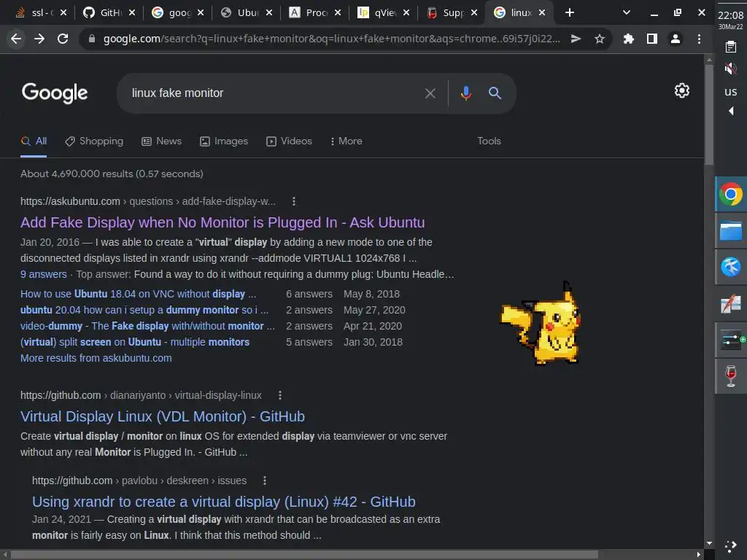
Task: Start voice search with microphone
Action: click(466, 93)
